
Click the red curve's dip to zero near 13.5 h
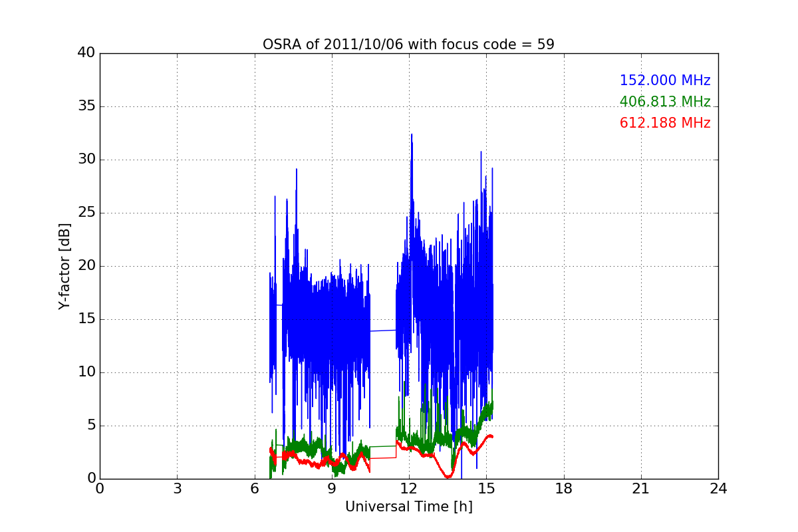(448, 476)
